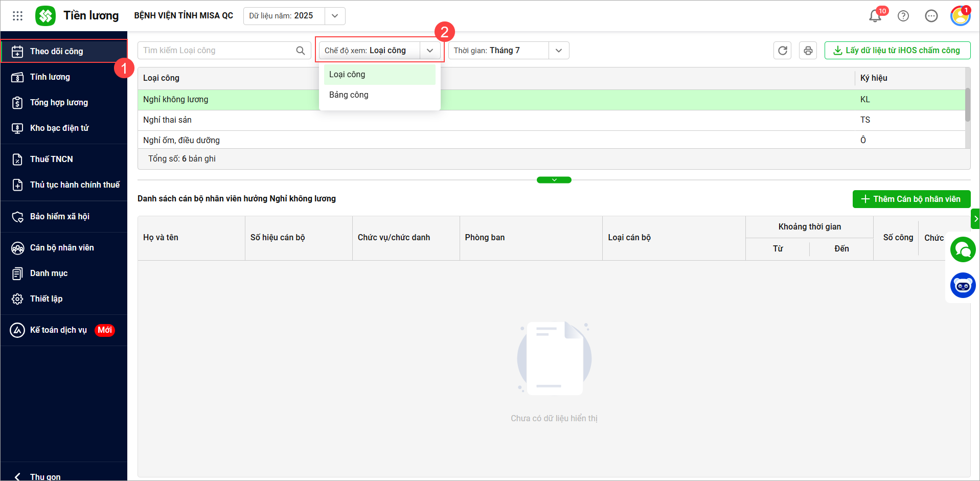Click the Họ và tên column header
This screenshot has height=481, width=980.
[192, 238]
